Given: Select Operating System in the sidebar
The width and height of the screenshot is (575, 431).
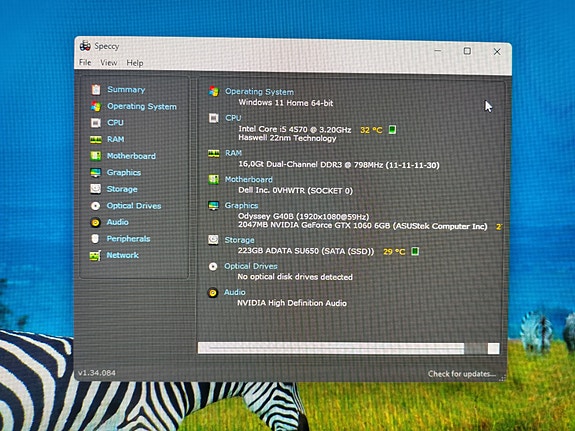Looking at the screenshot, I should (x=142, y=106).
